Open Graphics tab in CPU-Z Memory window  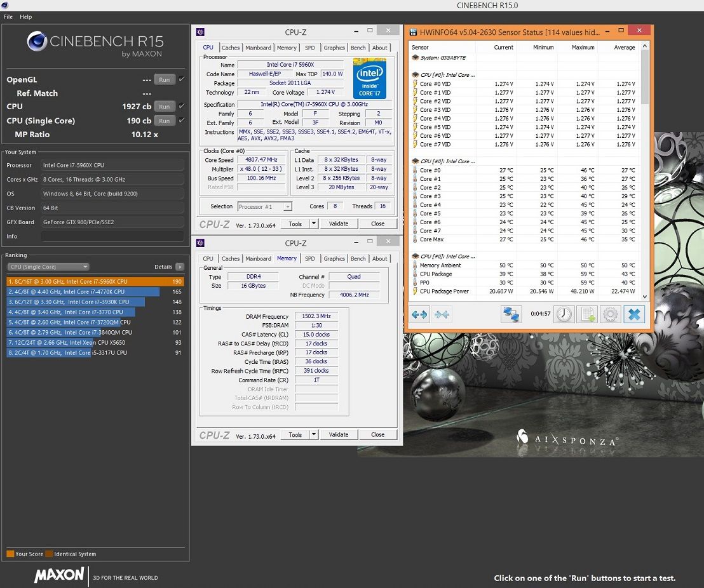click(x=334, y=258)
